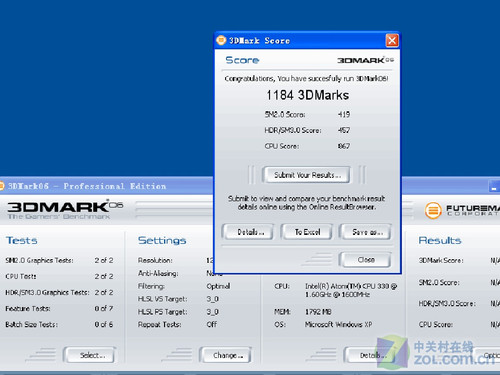Export the score using To Excel button

tap(307, 232)
